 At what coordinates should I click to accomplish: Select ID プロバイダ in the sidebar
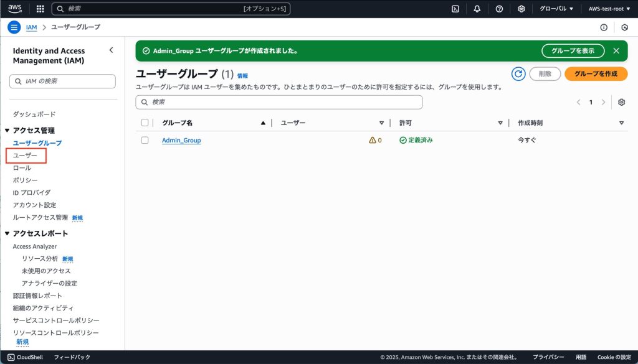(x=32, y=192)
